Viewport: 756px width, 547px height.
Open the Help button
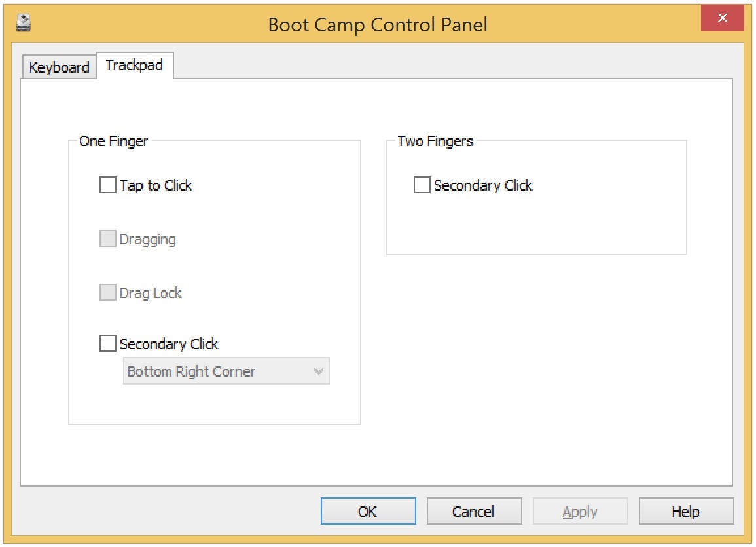pos(686,511)
